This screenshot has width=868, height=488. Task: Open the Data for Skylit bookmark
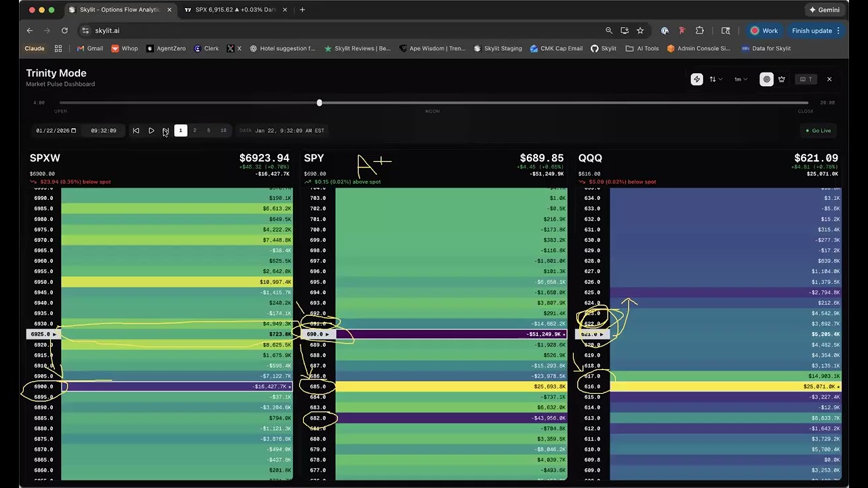(766, 49)
